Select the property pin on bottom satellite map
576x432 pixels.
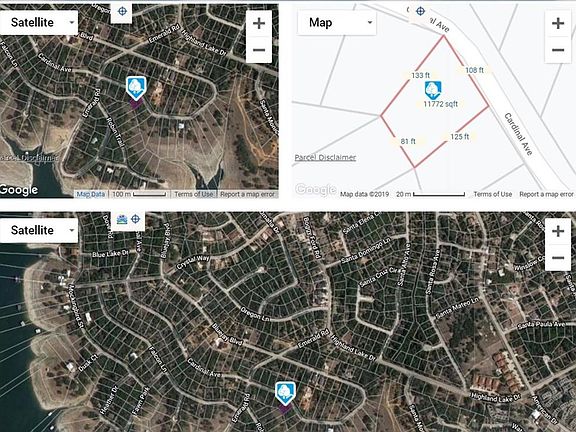click(285, 394)
